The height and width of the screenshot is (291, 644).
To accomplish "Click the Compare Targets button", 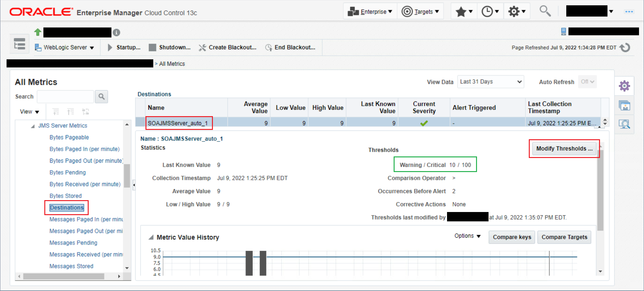I will coord(564,237).
